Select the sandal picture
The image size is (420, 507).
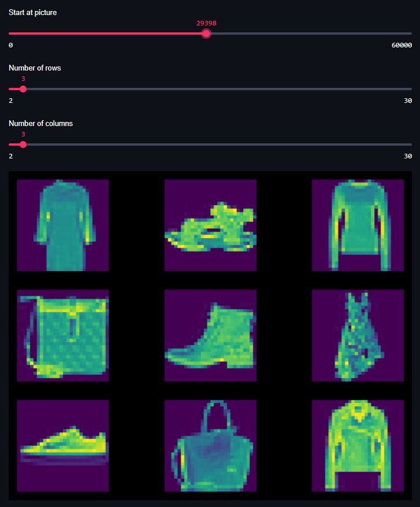click(x=210, y=225)
